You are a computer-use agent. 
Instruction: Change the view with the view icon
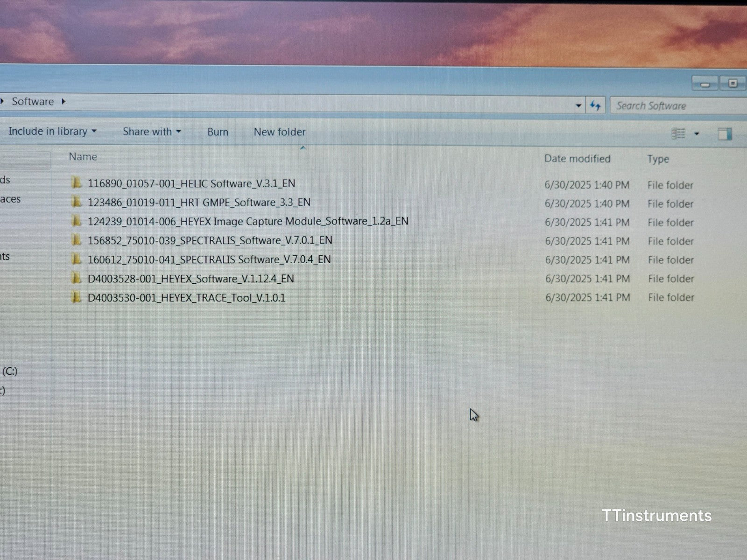678,134
